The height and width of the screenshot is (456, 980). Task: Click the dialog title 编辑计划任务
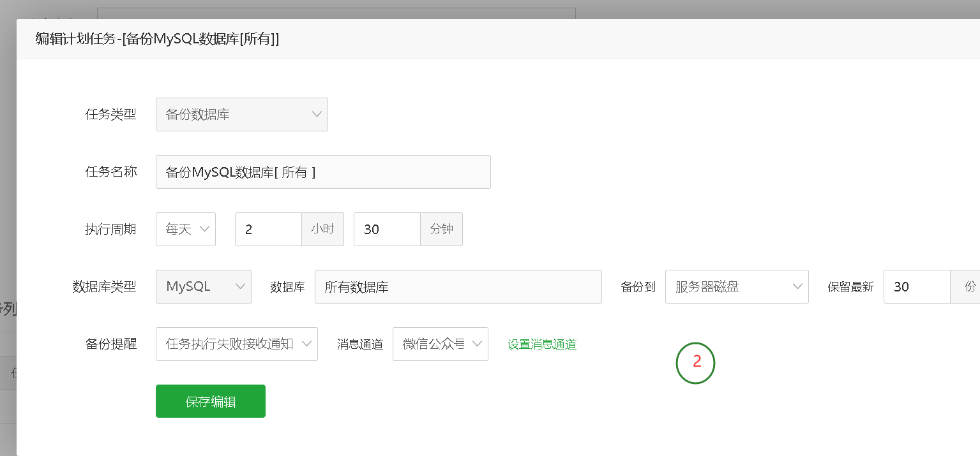coord(157,39)
